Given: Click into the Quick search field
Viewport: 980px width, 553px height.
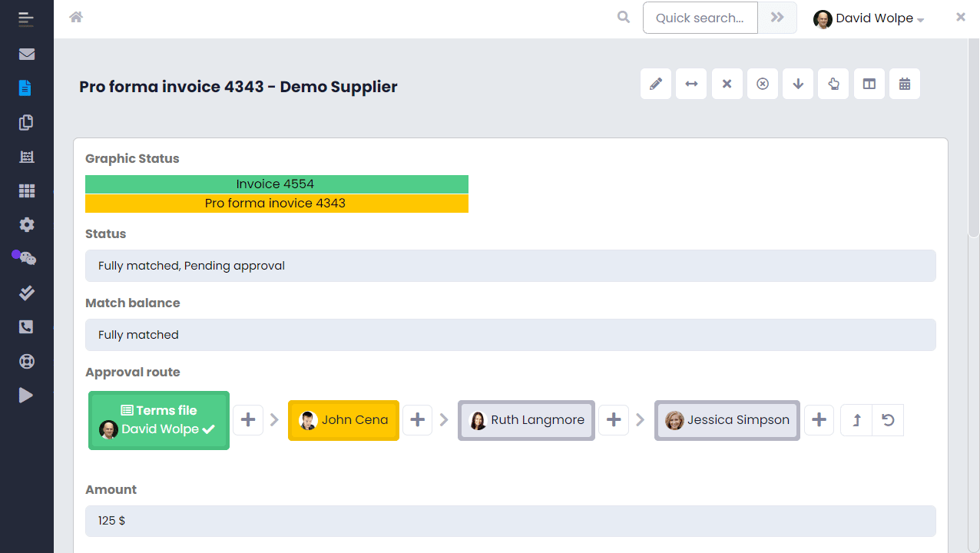Looking at the screenshot, I should (700, 18).
